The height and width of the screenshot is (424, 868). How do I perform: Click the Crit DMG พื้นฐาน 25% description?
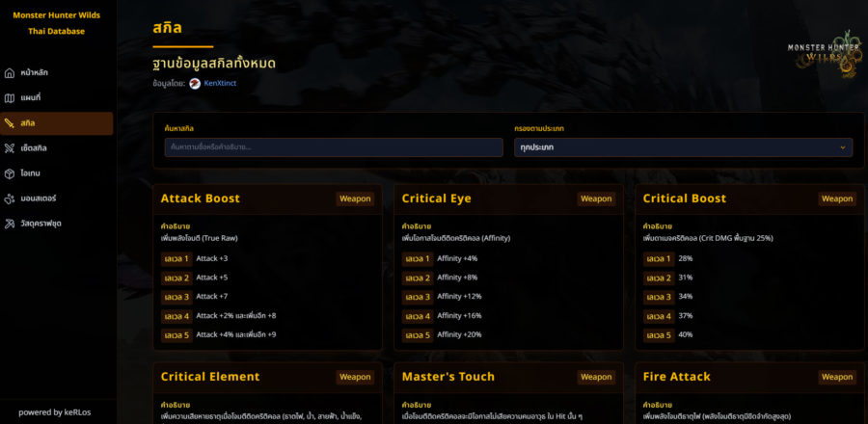pyautogui.click(x=708, y=238)
